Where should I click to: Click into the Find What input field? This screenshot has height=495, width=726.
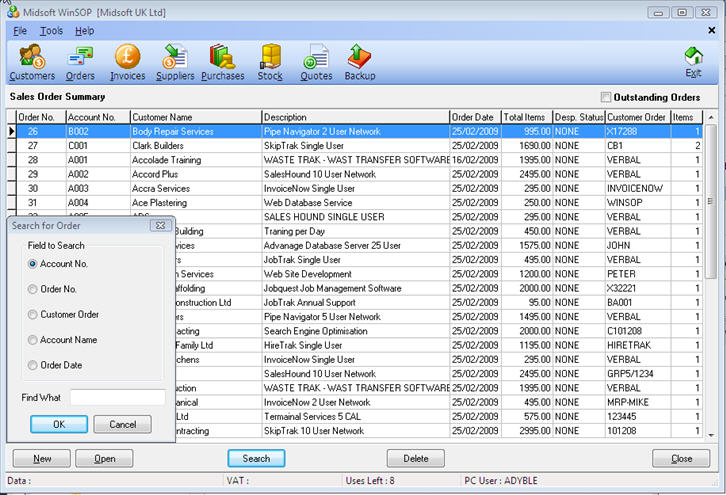[118, 397]
